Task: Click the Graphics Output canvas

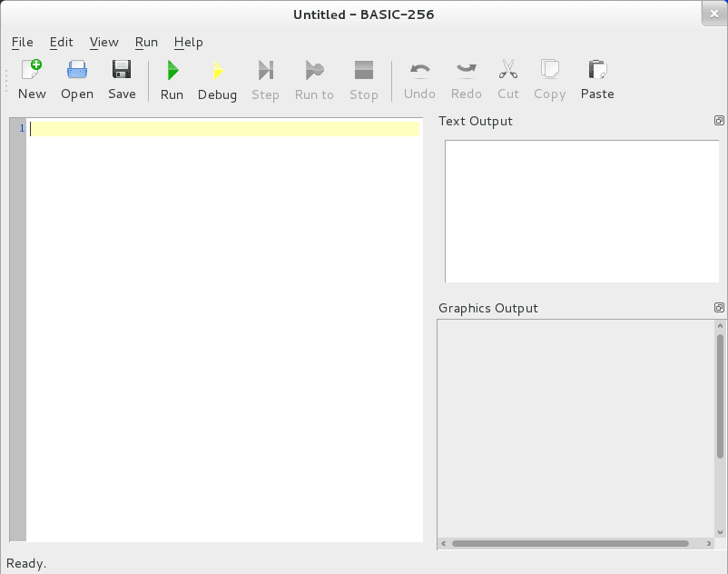Action: [x=576, y=428]
